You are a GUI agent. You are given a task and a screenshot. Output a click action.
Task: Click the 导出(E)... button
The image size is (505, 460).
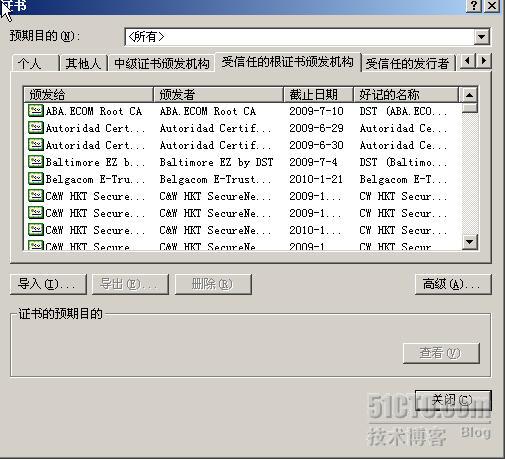130,284
